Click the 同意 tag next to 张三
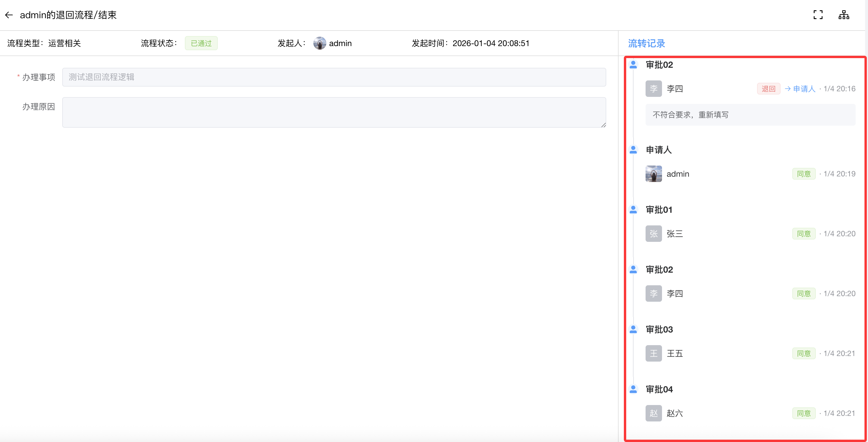Viewport: 868px width, 442px height. point(804,234)
